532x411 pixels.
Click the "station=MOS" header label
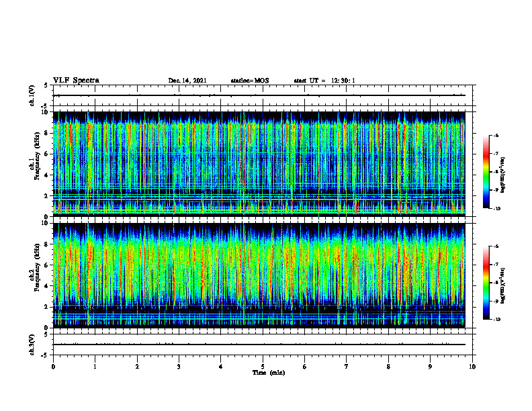[250, 81]
